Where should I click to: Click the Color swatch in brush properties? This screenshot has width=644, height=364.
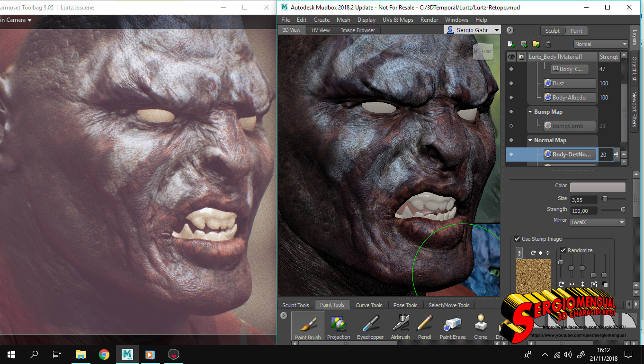598,187
